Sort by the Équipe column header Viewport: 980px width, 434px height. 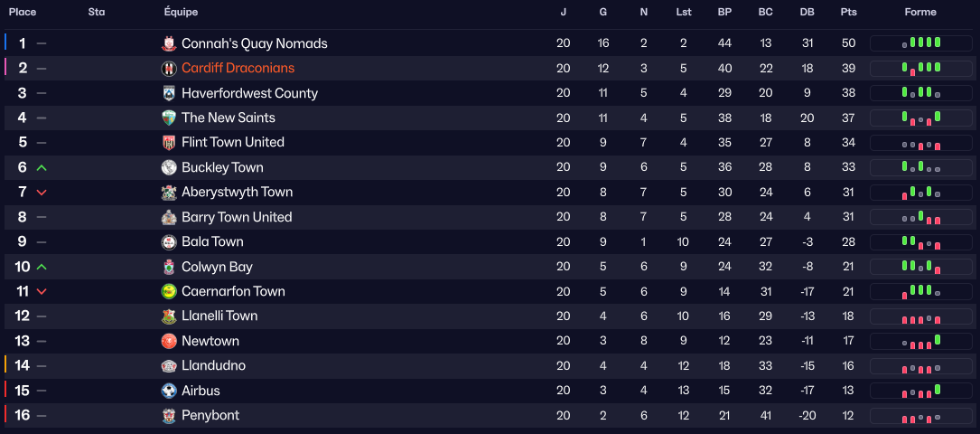click(181, 12)
